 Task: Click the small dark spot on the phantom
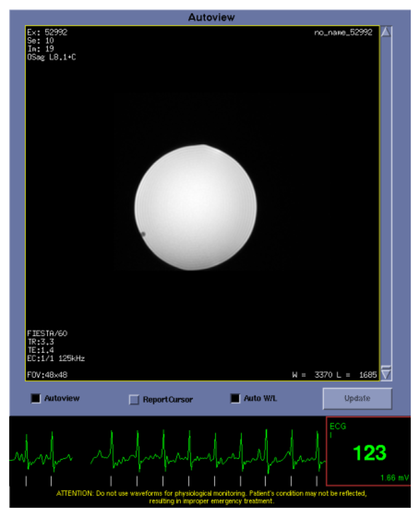pos(143,234)
